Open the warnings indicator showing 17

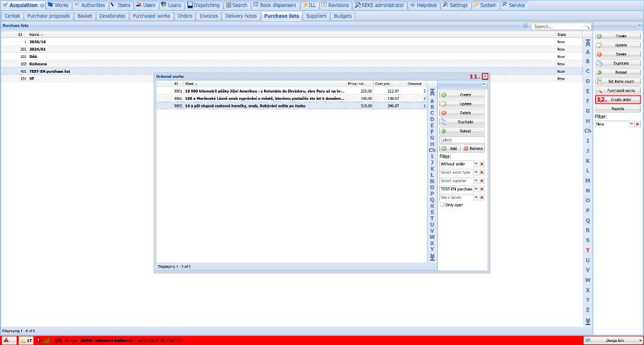(x=26, y=340)
